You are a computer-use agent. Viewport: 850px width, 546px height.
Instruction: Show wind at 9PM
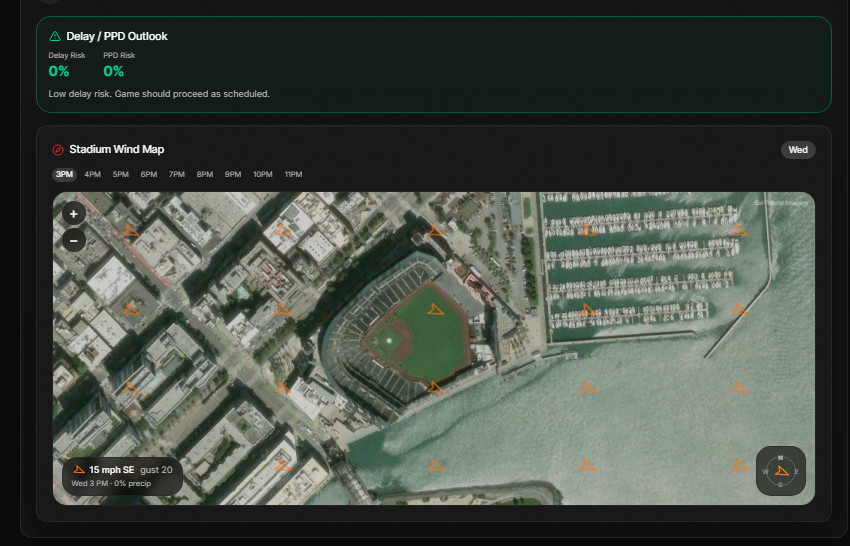tap(233, 175)
